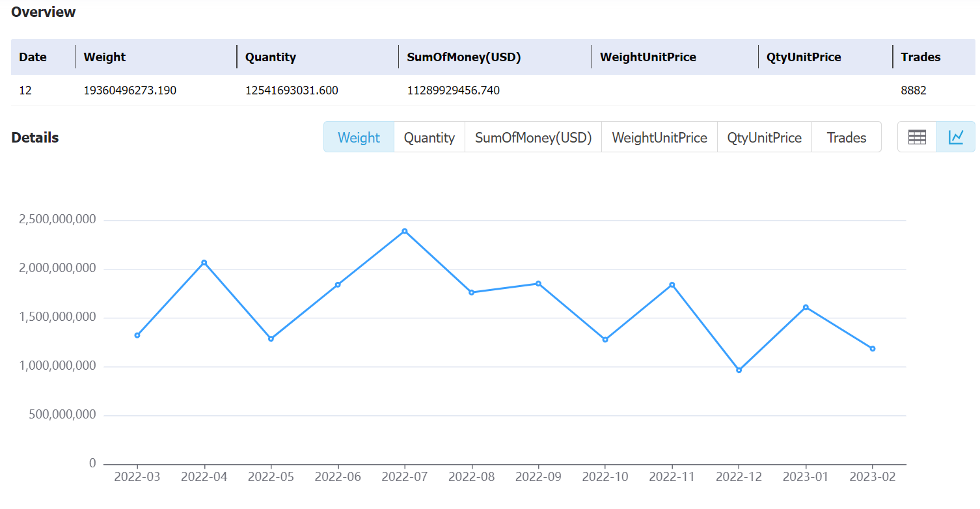Image resolution: width=980 pixels, height=509 pixels.
Task: Click the 2023-01 data point on chart
Action: coord(806,307)
